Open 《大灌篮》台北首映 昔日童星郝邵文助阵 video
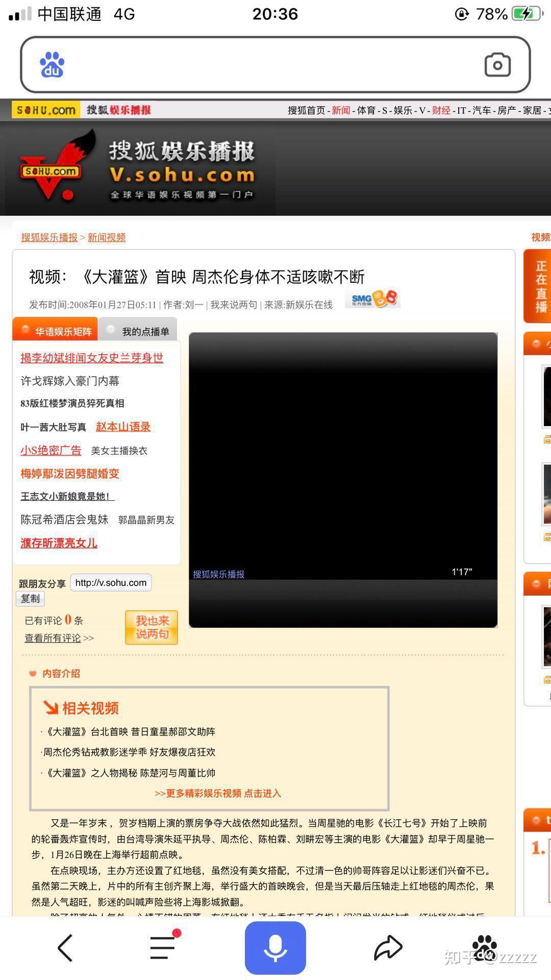The width and height of the screenshot is (551, 980). [129, 732]
